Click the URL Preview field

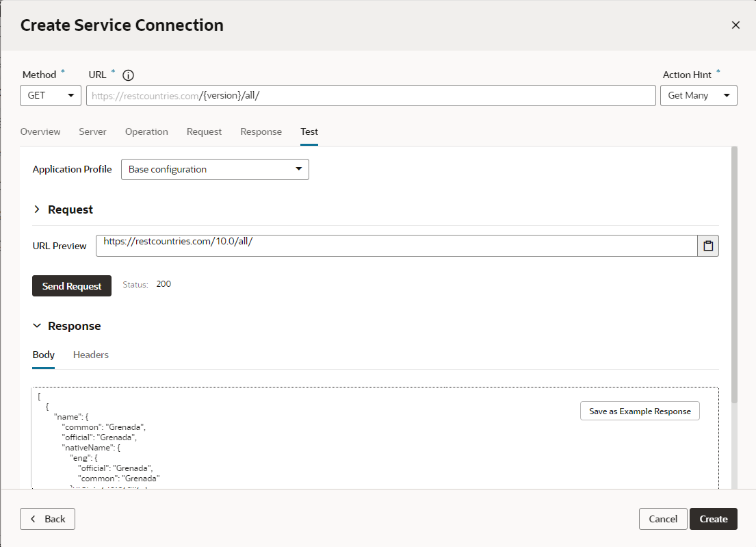(x=396, y=246)
